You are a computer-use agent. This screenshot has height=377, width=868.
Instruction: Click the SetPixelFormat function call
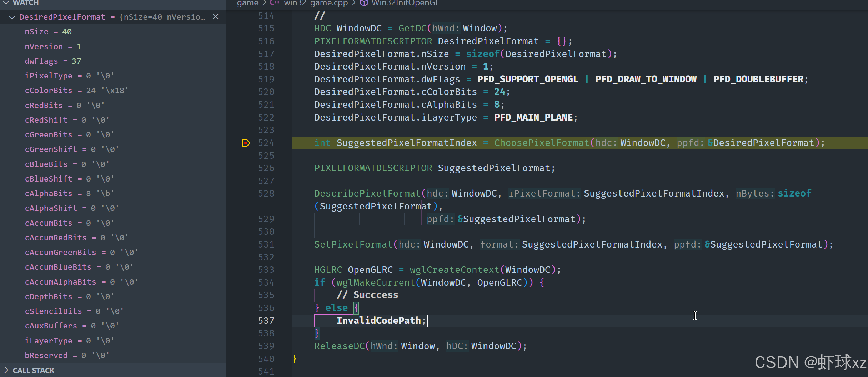pyautogui.click(x=353, y=245)
